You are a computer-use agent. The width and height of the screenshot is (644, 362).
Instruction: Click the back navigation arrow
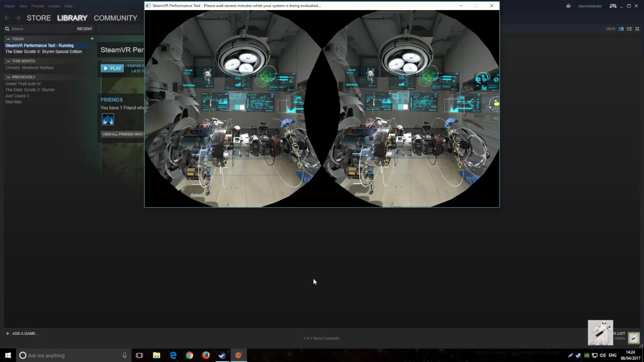click(x=7, y=18)
